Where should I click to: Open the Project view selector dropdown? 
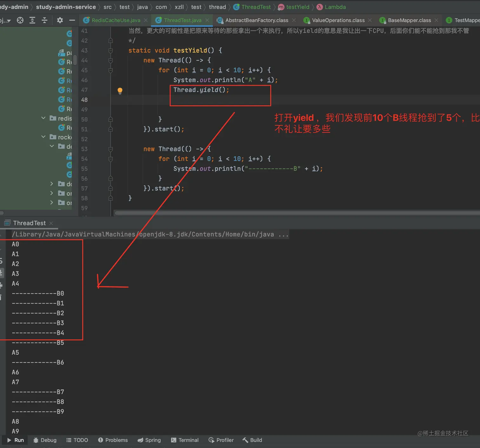click(x=6, y=20)
